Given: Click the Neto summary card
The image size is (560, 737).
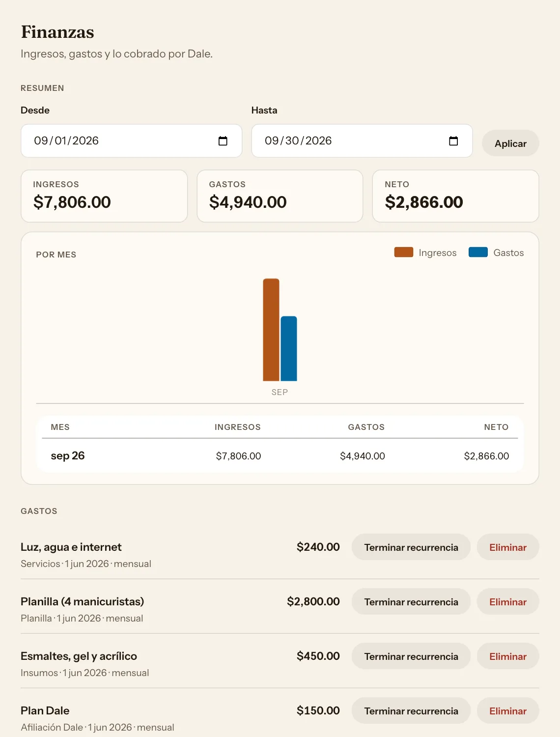Looking at the screenshot, I should [x=456, y=196].
